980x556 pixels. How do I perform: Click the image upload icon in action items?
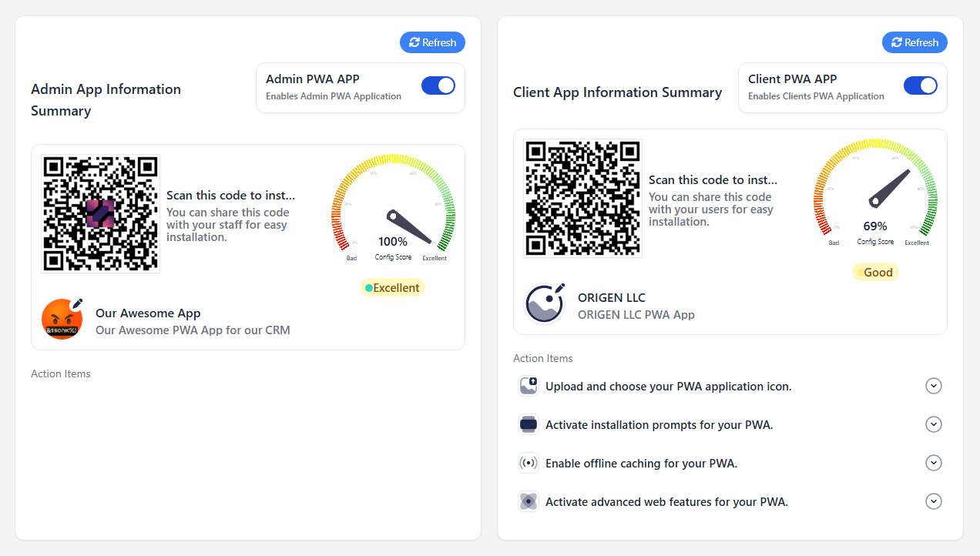point(529,386)
